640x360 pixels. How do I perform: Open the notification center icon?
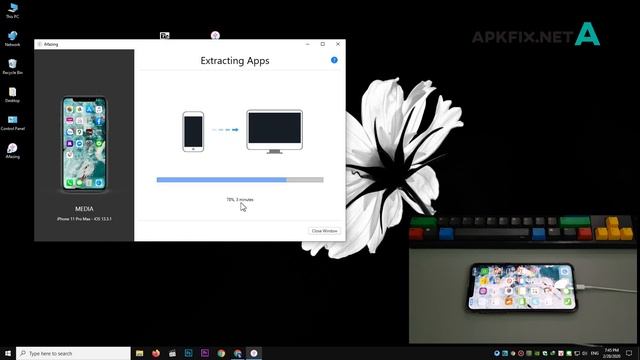point(629,353)
